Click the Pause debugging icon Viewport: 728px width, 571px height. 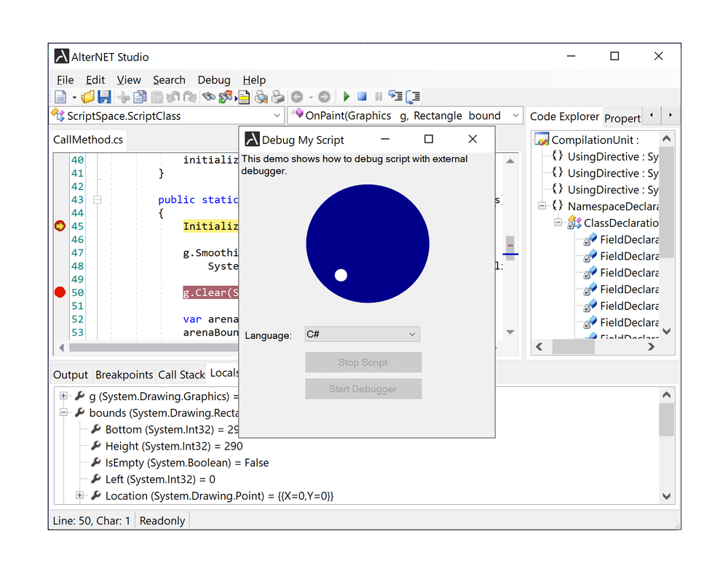(x=379, y=97)
